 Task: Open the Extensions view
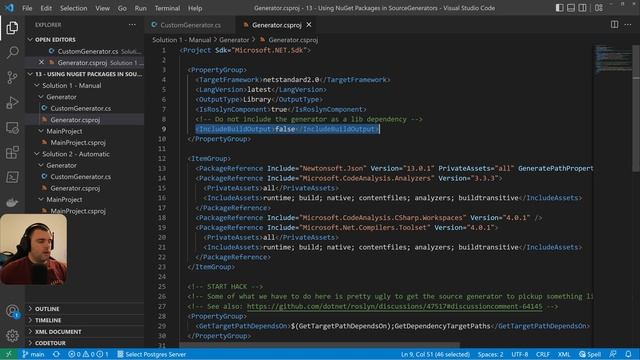12,153
